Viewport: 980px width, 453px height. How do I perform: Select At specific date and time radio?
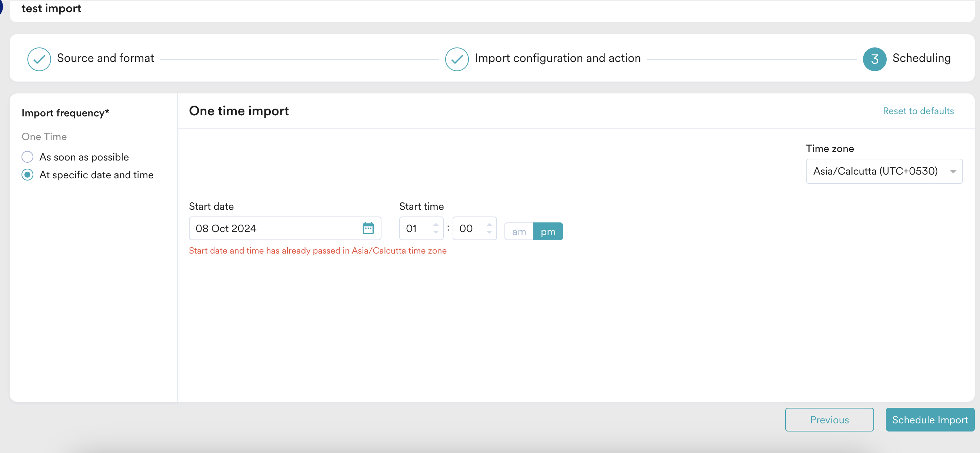pyautogui.click(x=27, y=175)
